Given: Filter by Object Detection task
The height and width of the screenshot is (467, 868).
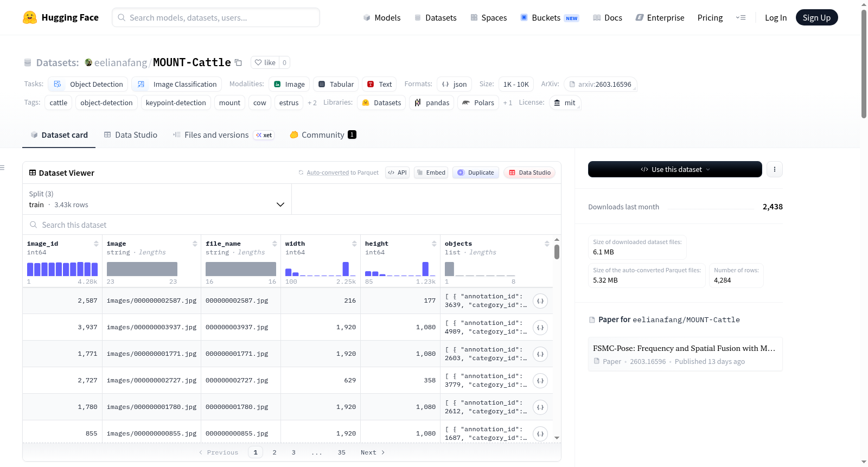Looking at the screenshot, I should 88,84.
